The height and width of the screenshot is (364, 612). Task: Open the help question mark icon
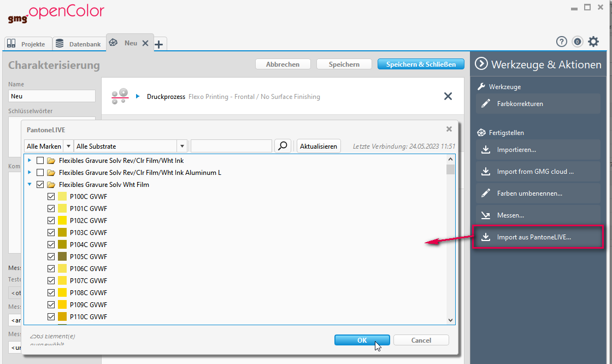(x=561, y=42)
